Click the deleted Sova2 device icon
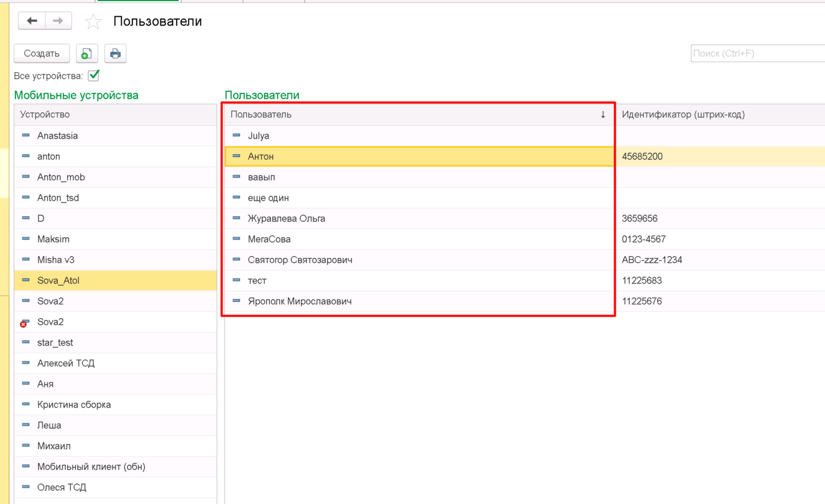This screenshot has width=825, height=504. pyautogui.click(x=25, y=322)
